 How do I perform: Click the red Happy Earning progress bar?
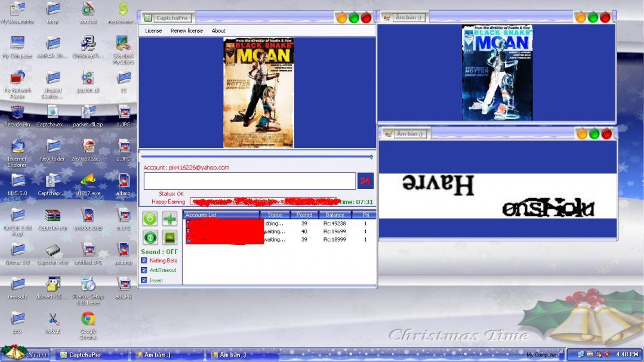(x=265, y=202)
